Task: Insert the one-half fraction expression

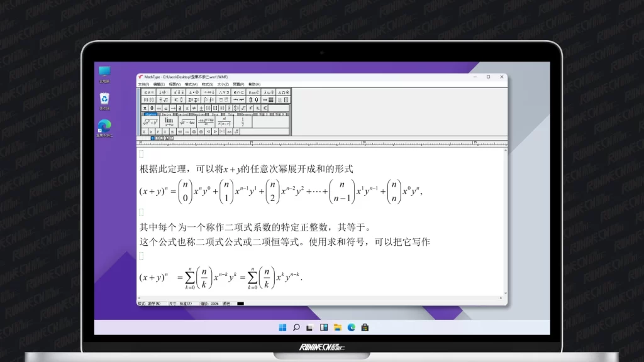Action: pyautogui.click(x=242, y=122)
